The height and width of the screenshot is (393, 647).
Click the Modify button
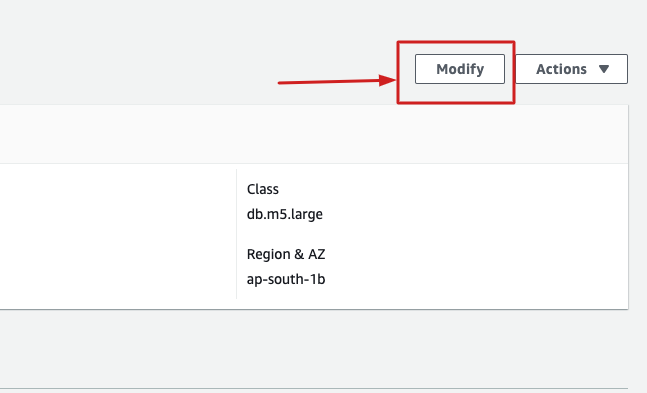[460, 69]
